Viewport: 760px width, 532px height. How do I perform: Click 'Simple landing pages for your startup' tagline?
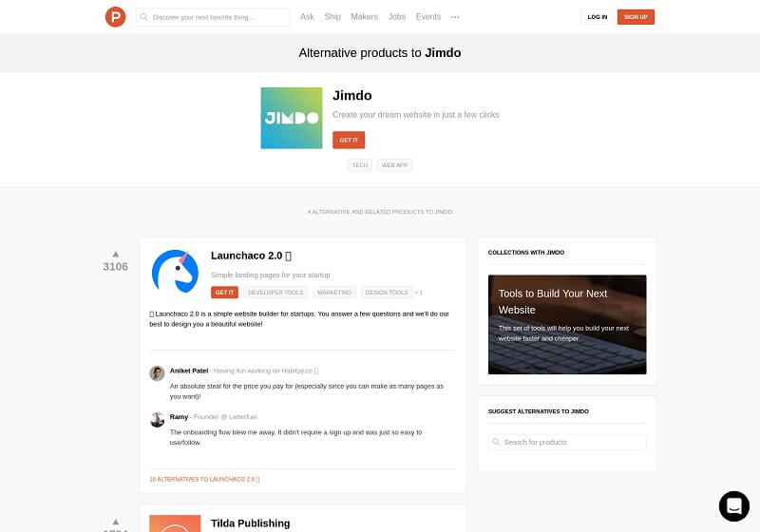tap(271, 275)
